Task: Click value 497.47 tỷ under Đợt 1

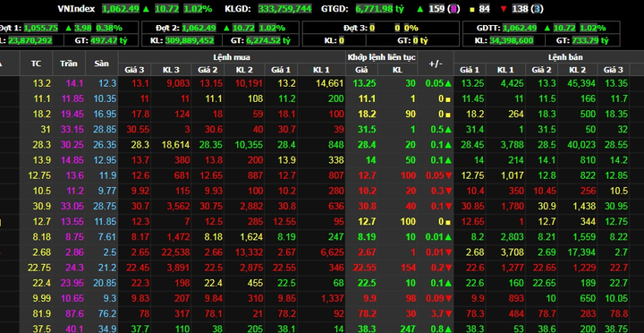Action: [108, 40]
